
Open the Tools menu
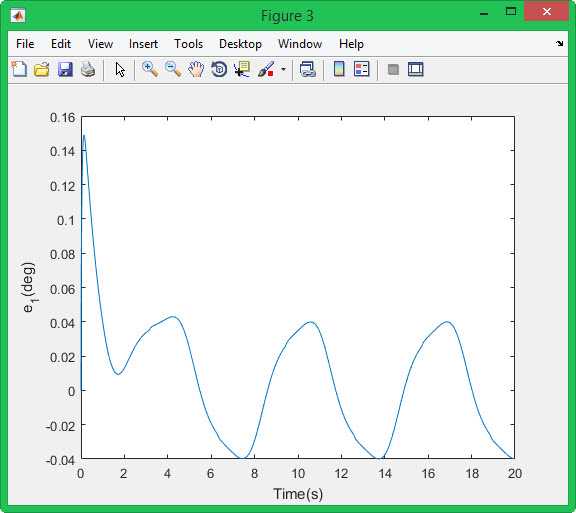(188, 44)
